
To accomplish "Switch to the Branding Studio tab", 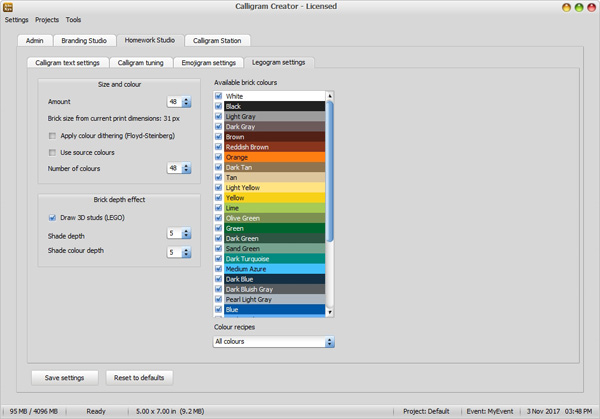I will coord(84,41).
